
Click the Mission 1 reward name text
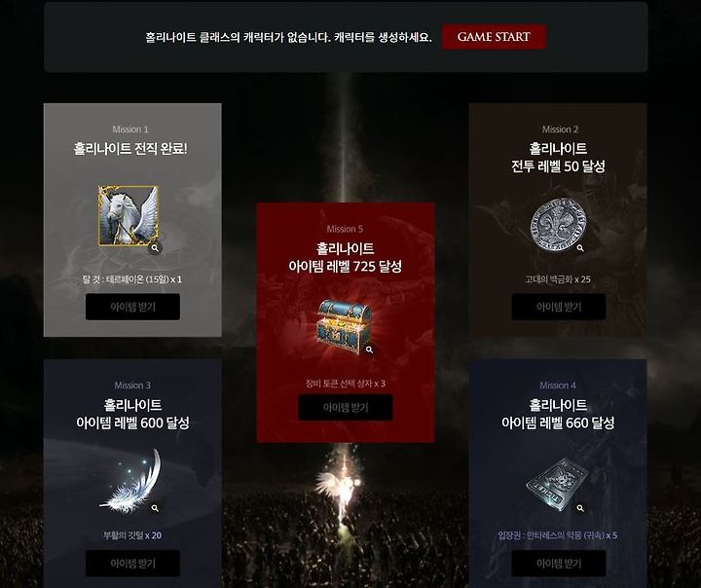coord(132,279)
